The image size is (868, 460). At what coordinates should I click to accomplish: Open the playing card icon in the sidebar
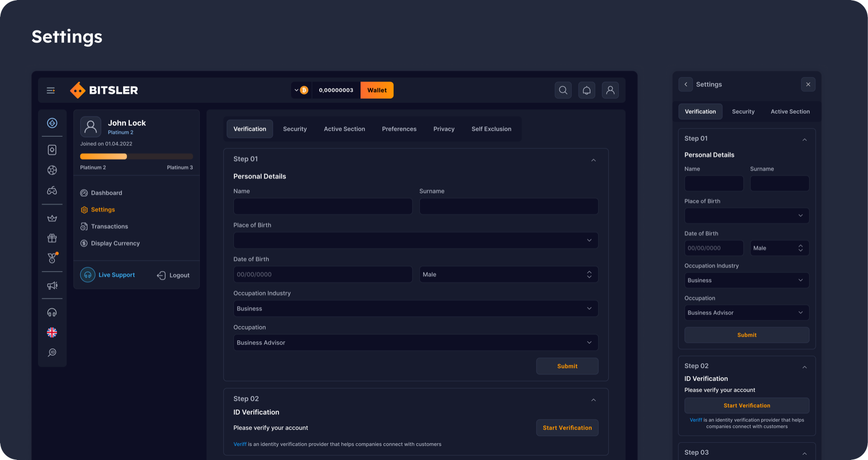tap(52, 150)
